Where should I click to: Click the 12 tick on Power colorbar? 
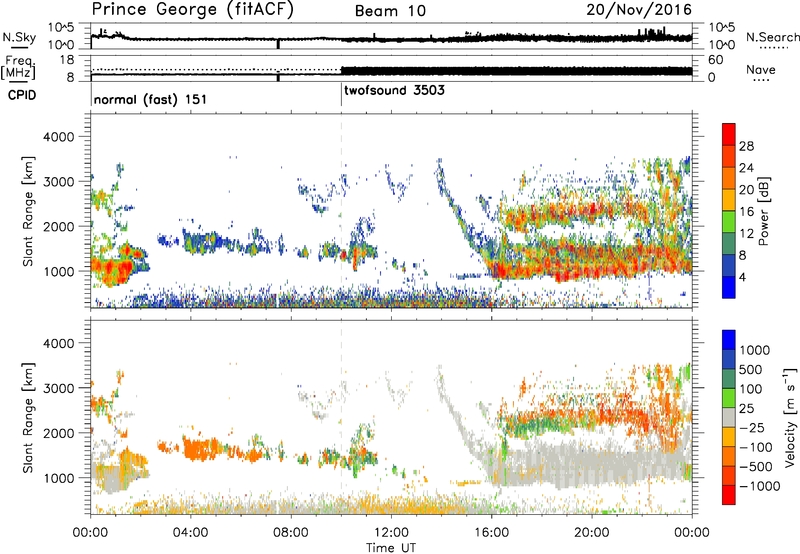[x=746, y=234]
